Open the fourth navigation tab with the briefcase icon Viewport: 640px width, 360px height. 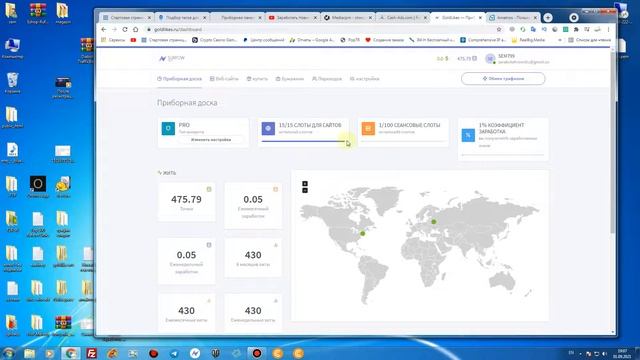(x=290, y=79)
